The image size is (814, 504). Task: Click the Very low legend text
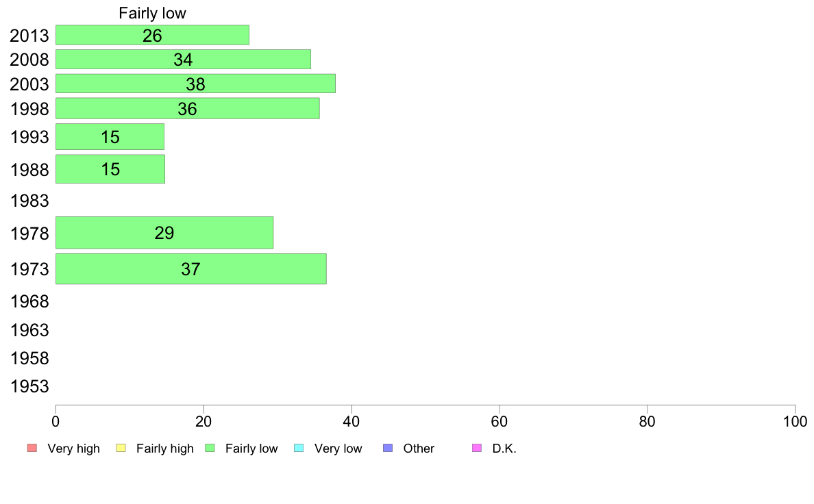click(338, 449)
